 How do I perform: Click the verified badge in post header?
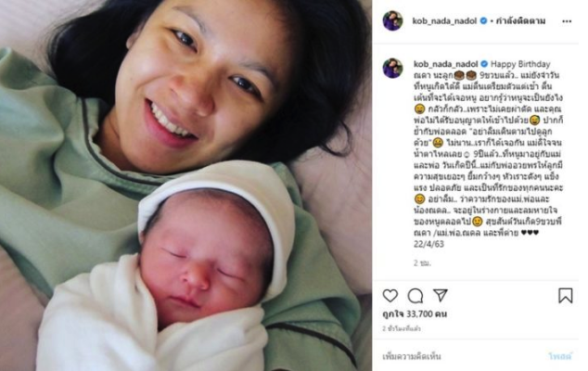coord(484,20)
